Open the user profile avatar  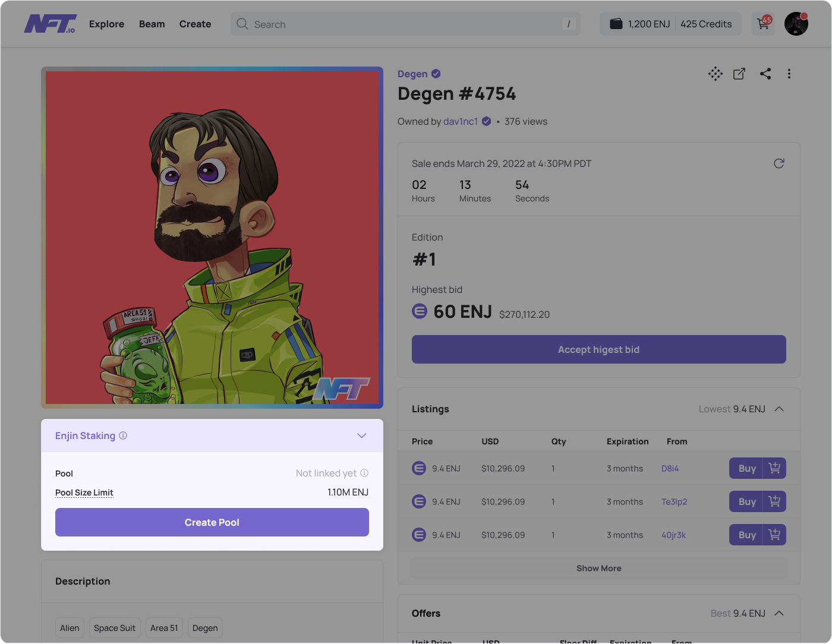[x=796, y=24]
